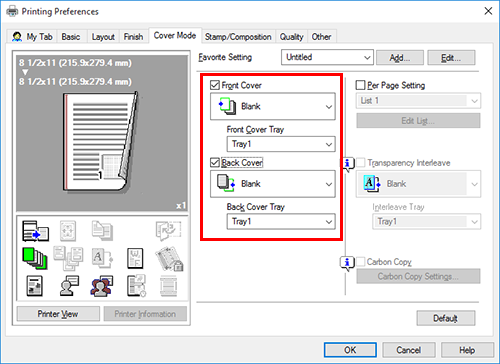Open the Favorite Setting Untitled dropdown
Viewport: 500px width, 364px height.
327,57
